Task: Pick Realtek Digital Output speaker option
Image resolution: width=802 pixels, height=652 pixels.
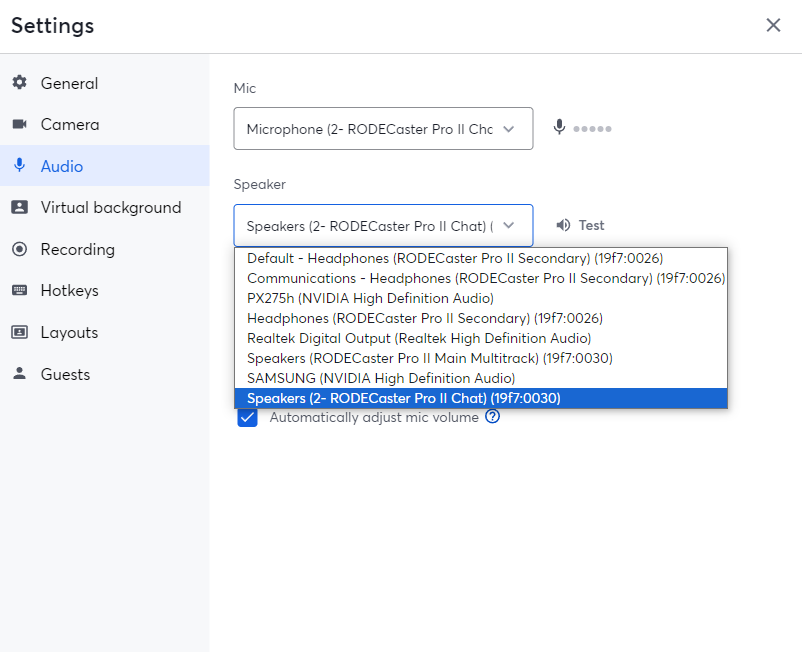Action: [x=481, y=338]
